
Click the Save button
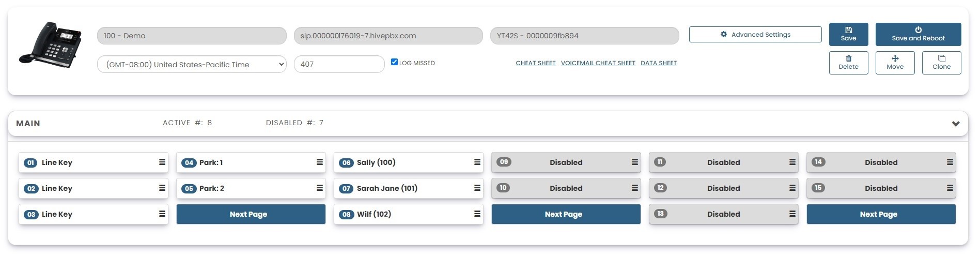click(849, 34)
